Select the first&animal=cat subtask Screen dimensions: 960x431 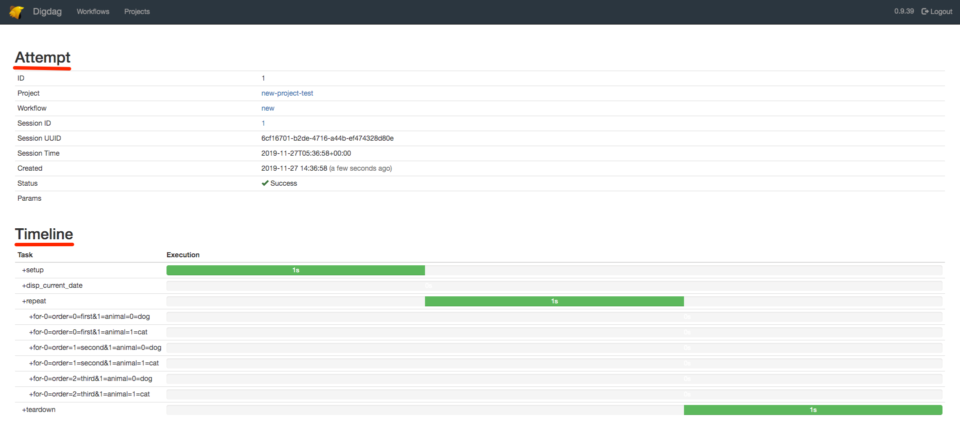(88, 332)
